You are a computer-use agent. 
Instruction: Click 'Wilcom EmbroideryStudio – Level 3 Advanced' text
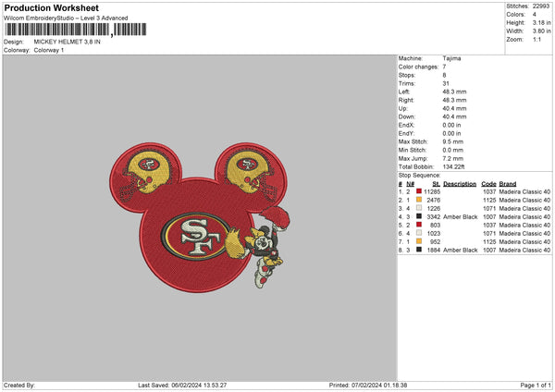point(66,18)
